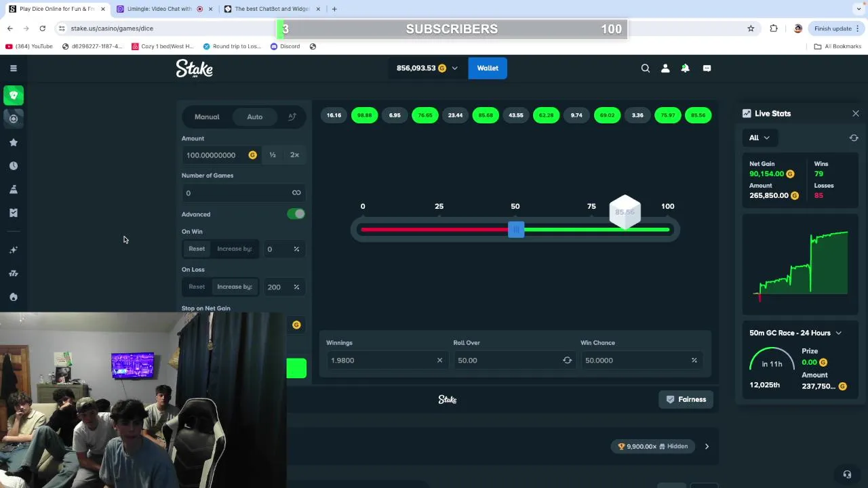Click the gold coin icon in Amount field
Screen dimensions: 868x488
252,155
